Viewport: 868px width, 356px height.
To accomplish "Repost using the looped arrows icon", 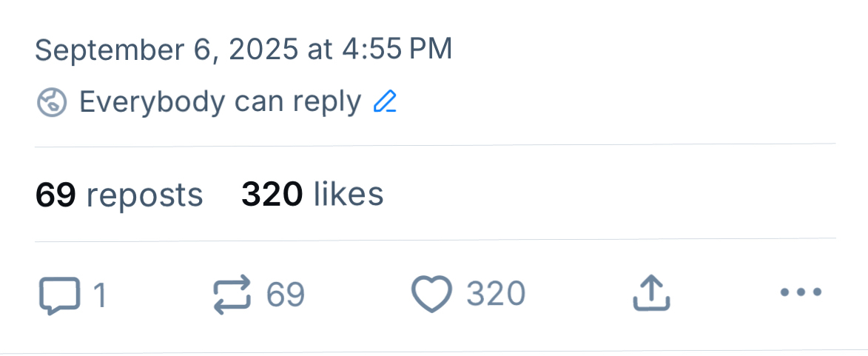I will [x=232, y=295].
